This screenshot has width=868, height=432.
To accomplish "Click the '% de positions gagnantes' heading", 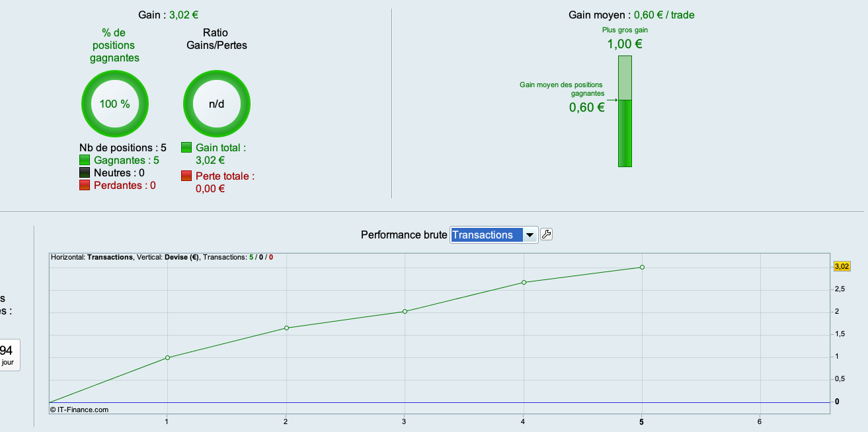I will click(114, 45).
